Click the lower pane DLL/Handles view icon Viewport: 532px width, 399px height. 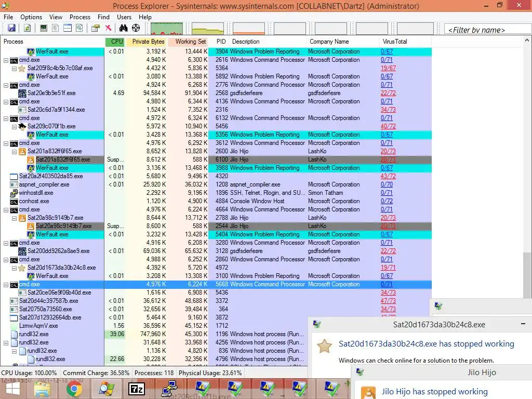(79, 28)
